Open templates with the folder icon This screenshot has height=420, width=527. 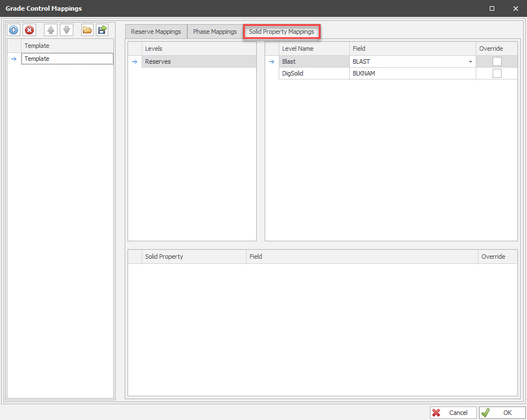[87, 30]
